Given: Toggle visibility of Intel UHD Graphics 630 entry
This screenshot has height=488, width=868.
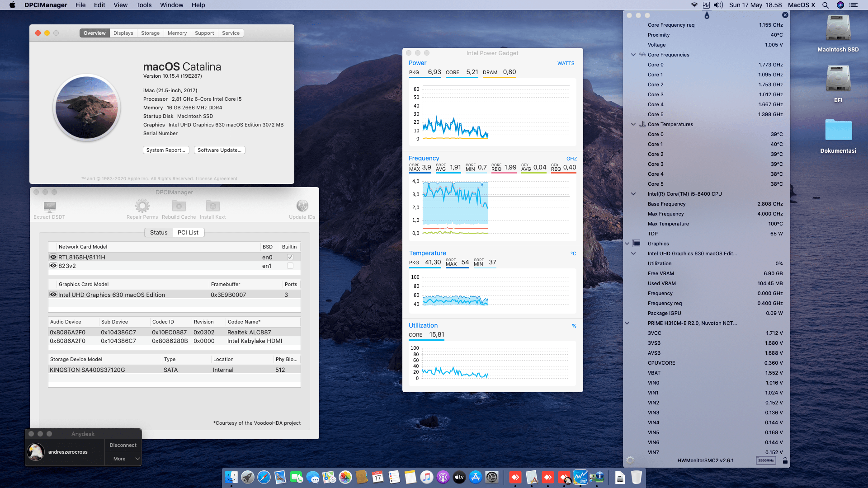Looking at the screenshot, I should pyautogui.click(x=53, y=295).
